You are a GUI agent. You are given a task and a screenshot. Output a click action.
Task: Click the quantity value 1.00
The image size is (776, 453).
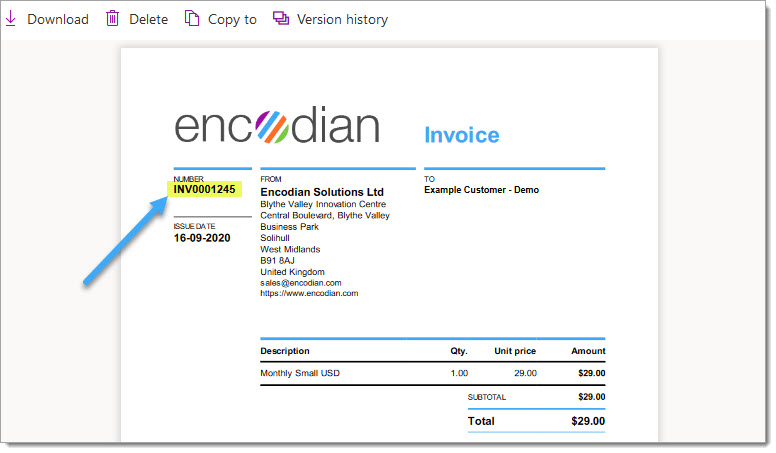click(x=459, y=373)
